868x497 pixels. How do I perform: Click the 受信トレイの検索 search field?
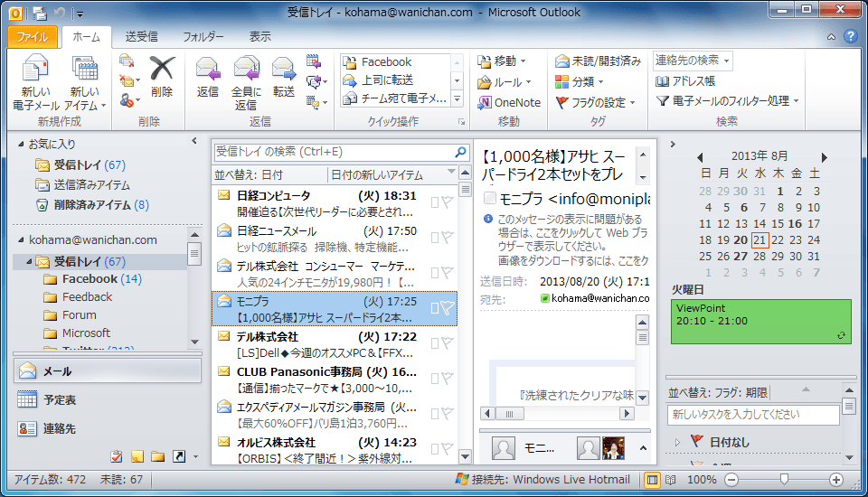334,152
